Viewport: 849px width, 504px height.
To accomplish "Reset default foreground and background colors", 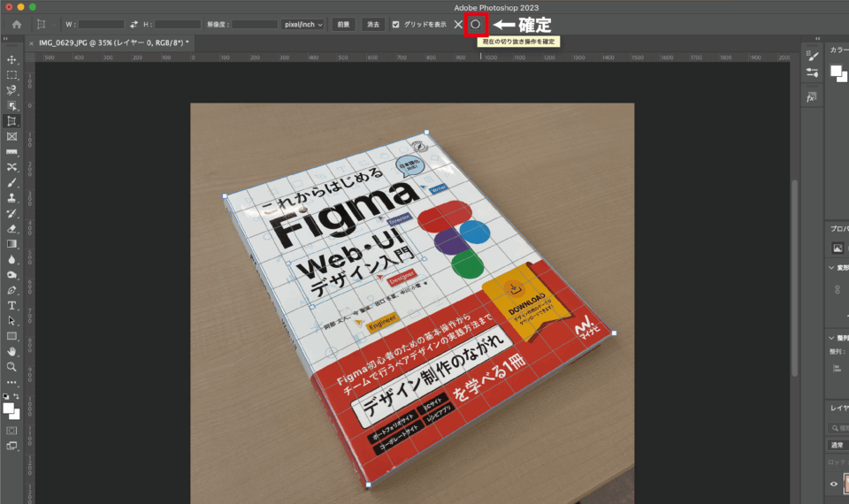I will tap(5, 396).
